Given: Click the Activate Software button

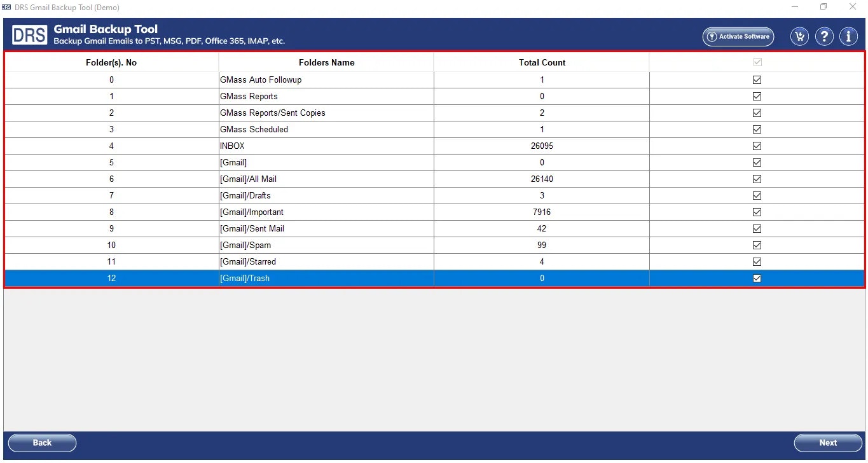Looking at the screenshot, I should 738,37.
